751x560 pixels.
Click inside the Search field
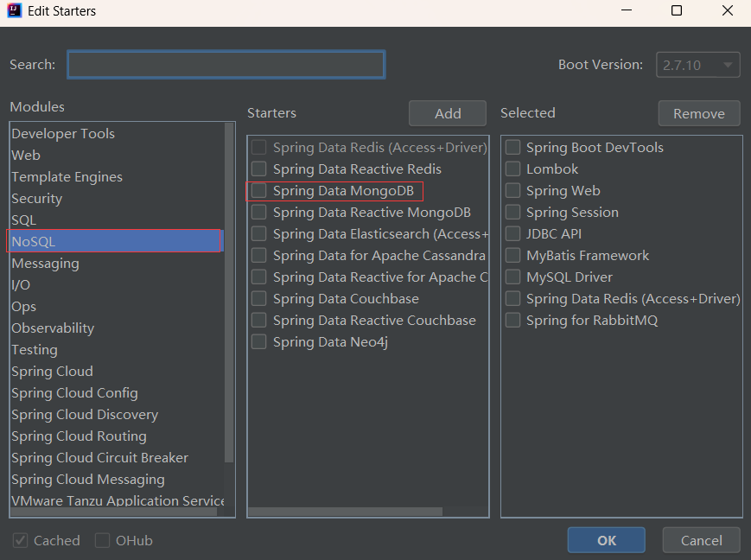pyautogui.click(x=225, y=64)
